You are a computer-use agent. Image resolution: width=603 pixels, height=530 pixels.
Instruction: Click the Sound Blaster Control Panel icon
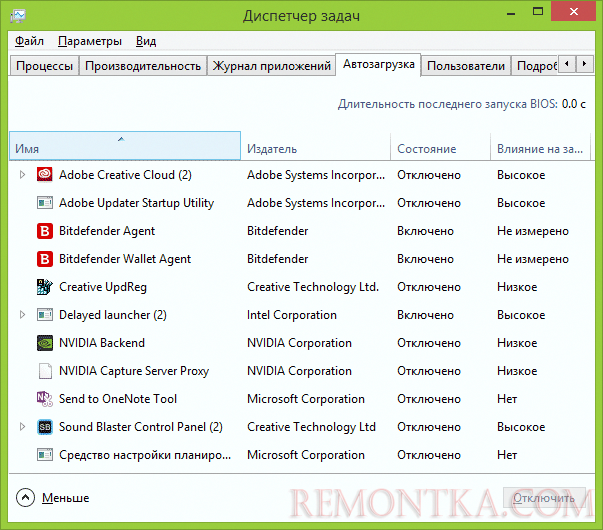pyautogui.click(x=45, y=427)
